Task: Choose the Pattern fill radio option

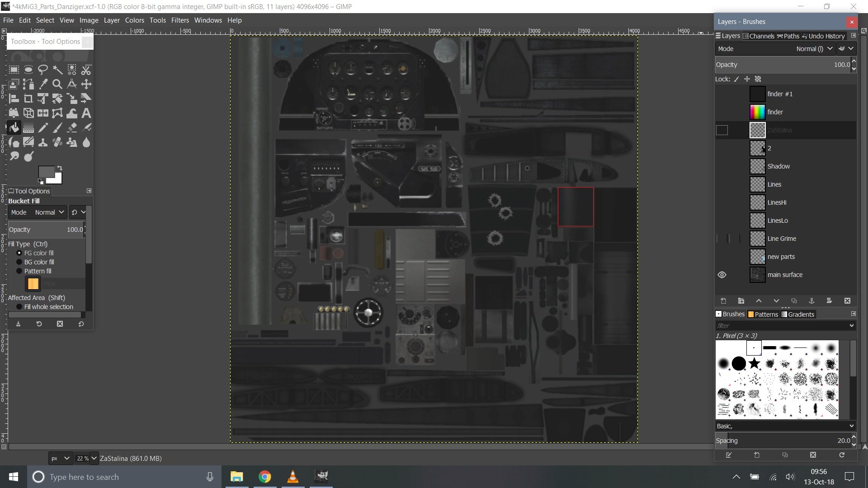Action: (19, 271)
